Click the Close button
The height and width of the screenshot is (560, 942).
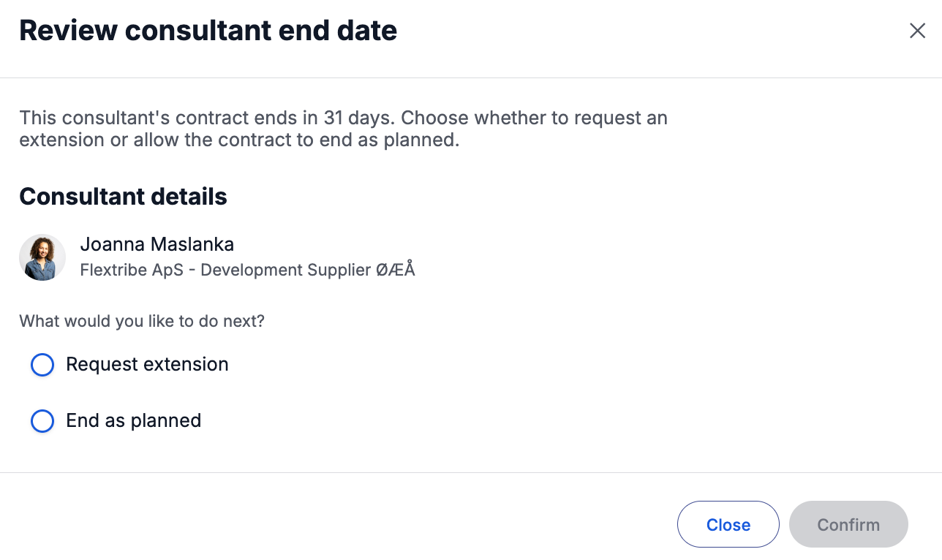[x=728, y=524]
